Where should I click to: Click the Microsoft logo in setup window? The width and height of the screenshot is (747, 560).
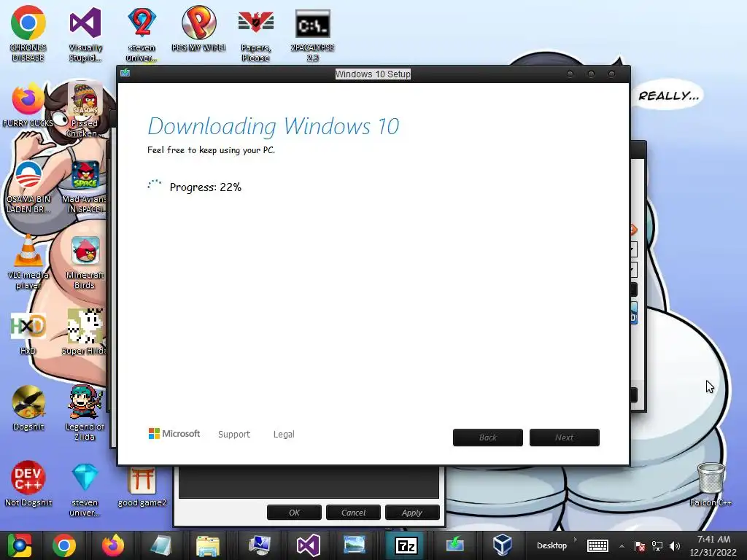tap(174, 434)
